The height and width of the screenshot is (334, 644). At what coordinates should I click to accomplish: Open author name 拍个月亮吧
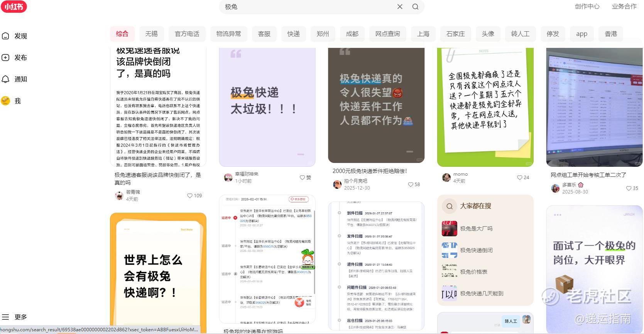point(356,181)
